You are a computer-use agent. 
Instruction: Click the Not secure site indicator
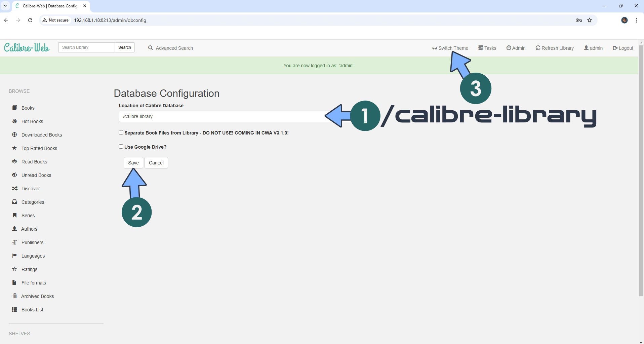click(55, 20)
